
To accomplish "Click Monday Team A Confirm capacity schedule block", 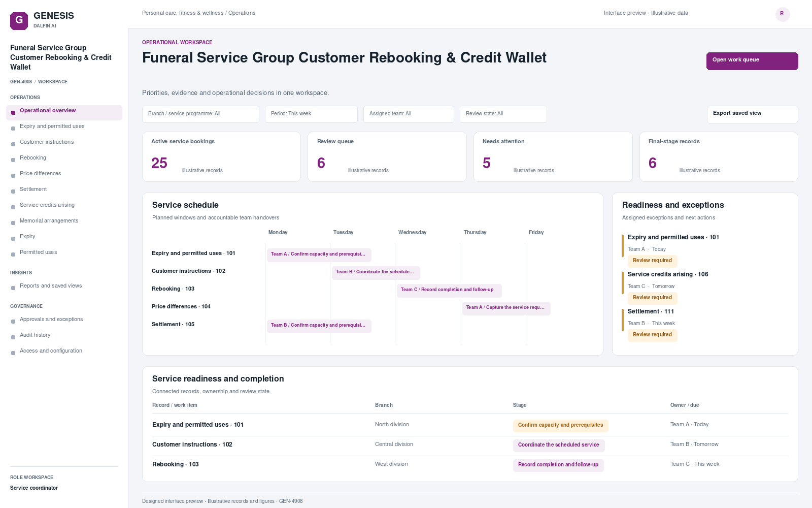I will [319, 255].
